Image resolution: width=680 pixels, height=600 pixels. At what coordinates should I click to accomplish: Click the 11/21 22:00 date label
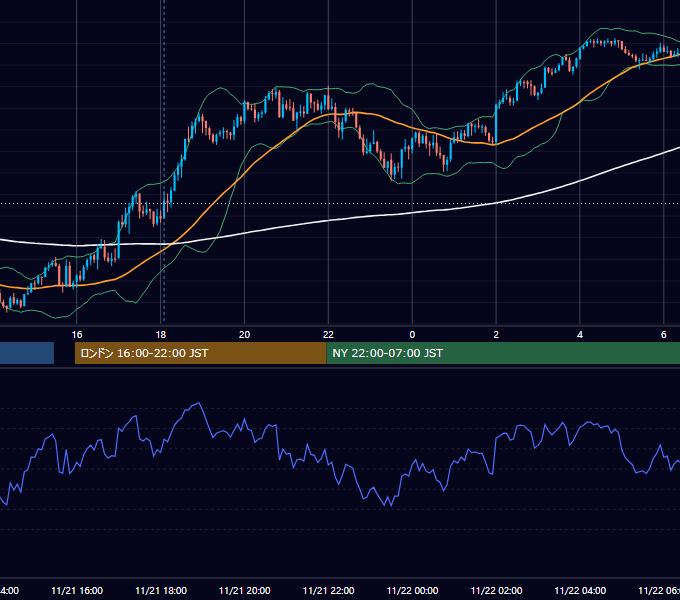pyautogui.click(x=328, y=590)
